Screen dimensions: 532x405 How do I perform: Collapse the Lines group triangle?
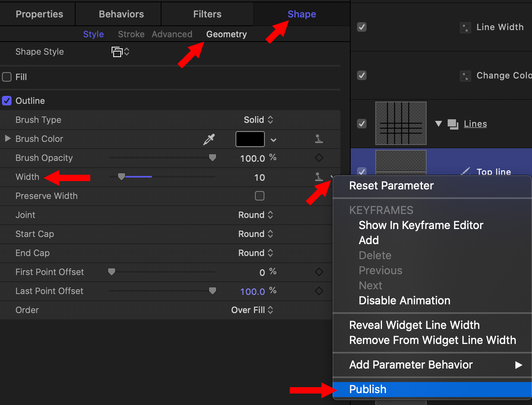click(x=438, y=124)
